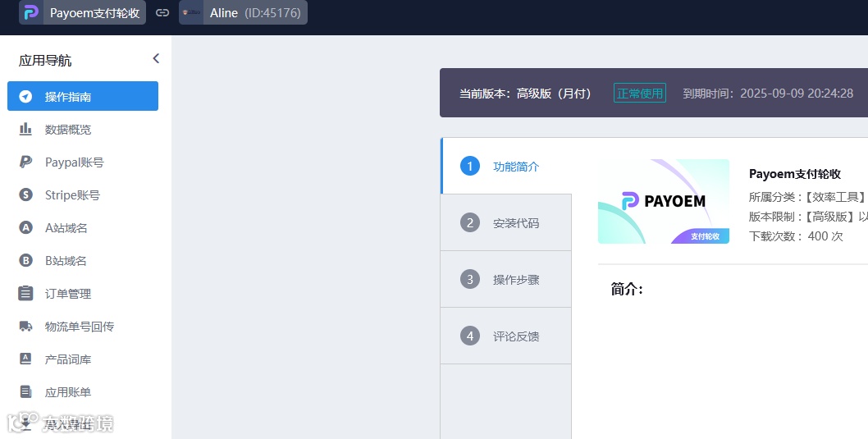The width and height of the screenshot is (868, 439).
Task: Click the bar chart icon beside 数据概览
Action: (25, 129)
